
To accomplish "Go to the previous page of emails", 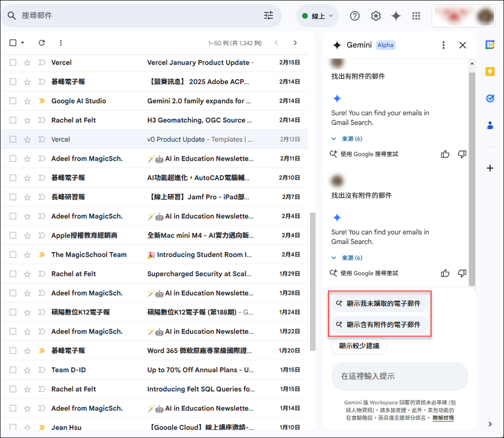I will click(276, 43).
